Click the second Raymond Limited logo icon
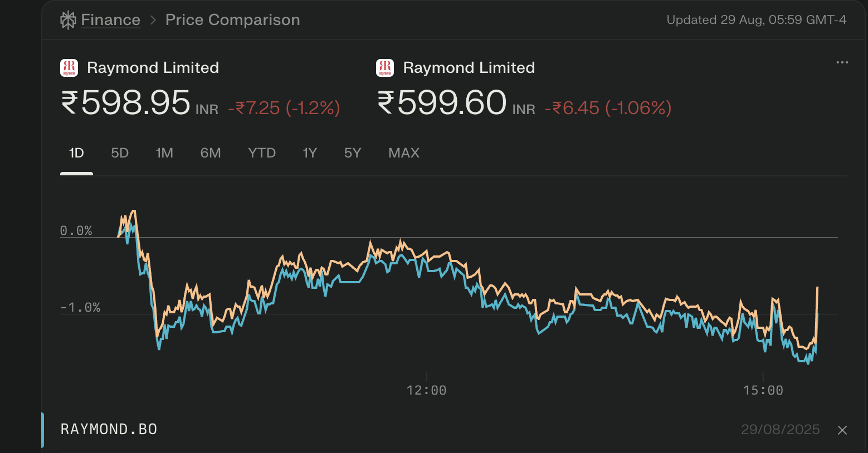The image size is (868, 453). click(385, 68)
